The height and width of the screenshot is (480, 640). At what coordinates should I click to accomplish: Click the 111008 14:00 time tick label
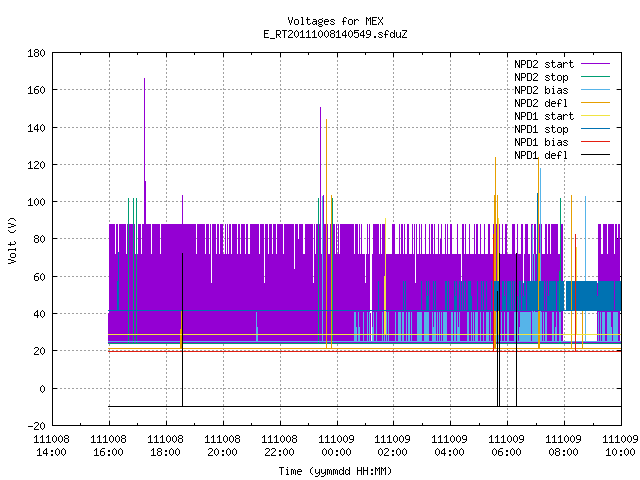(x=51, y=446)
